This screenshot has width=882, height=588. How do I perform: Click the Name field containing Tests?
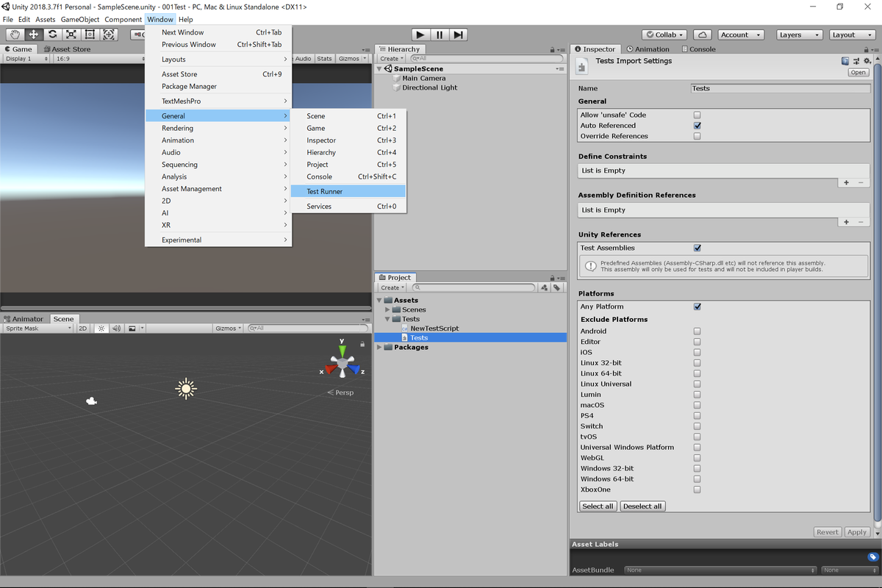(781, 88)
